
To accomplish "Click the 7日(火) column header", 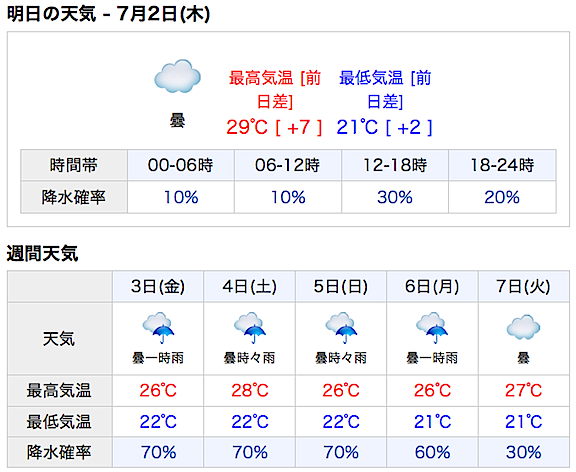I will (x=523, y=287).
